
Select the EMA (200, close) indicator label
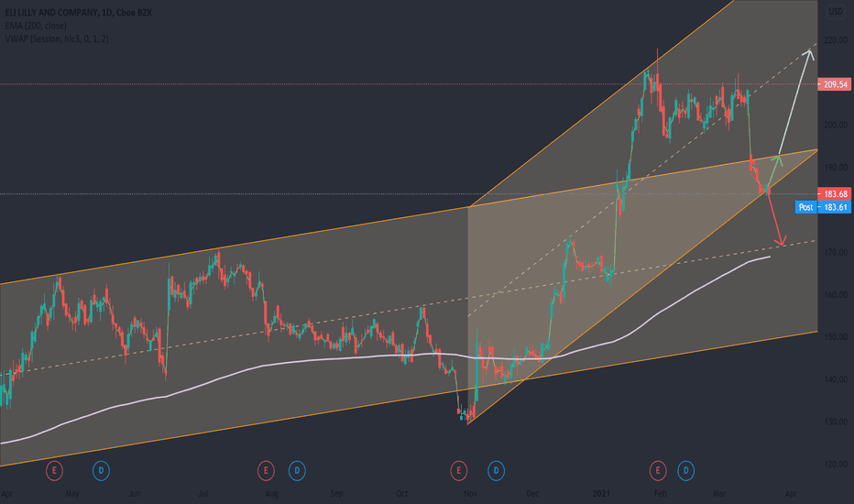point(36,26)
